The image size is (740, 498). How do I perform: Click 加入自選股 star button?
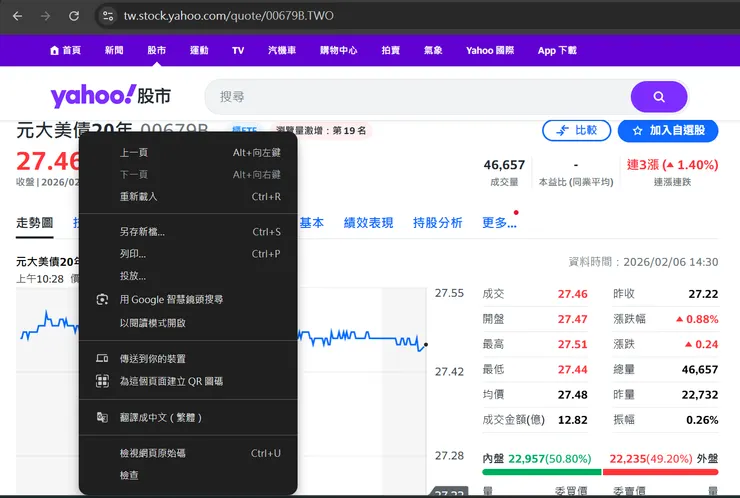pos(668,130)
